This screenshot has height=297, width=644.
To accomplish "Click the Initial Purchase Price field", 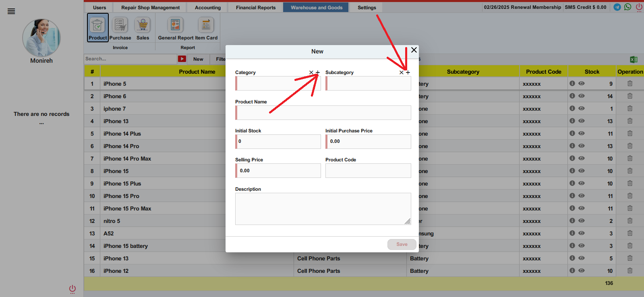I will pyautogui.click(x=368, y=142).
